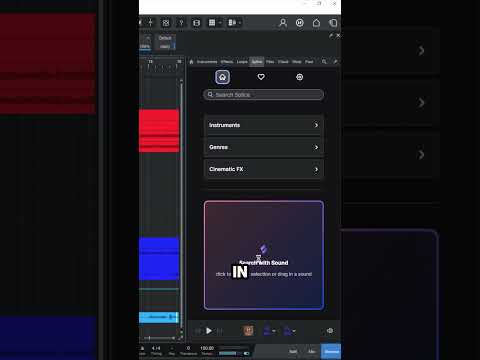Show Splice favorites with the heart icon
The height and width of the screenshot is (360, 480).
pyautogui.click(x=261, y=77)
